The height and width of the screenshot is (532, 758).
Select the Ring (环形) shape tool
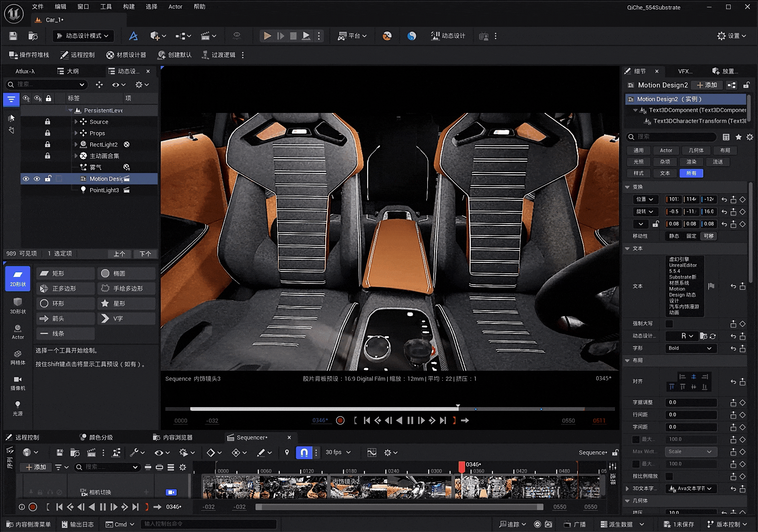(x=66, y=303)
